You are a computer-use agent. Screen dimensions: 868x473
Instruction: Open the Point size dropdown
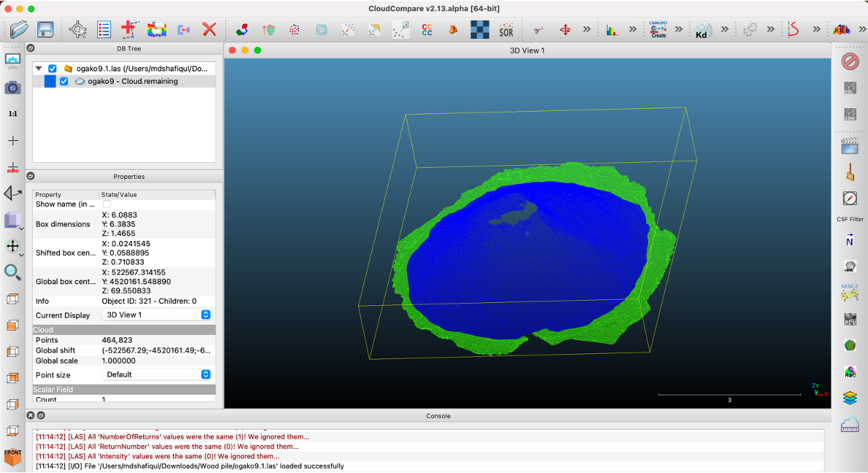click(156, 374)
